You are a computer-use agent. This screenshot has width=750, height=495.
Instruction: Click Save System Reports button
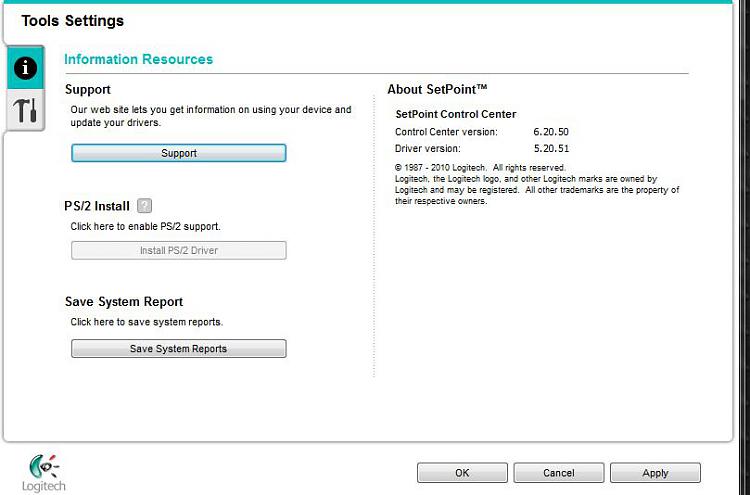[x=179, y=349]
